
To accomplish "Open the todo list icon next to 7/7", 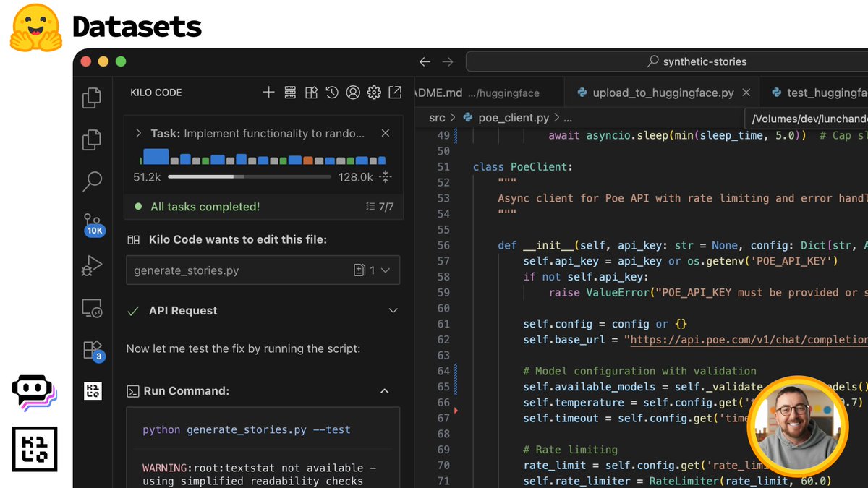I will tap(370, 207).
